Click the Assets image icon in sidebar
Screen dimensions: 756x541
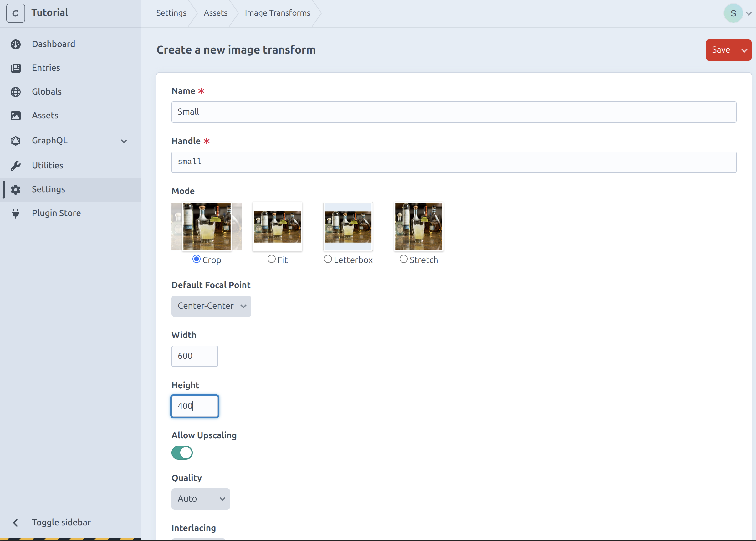(x=16, y=116)
